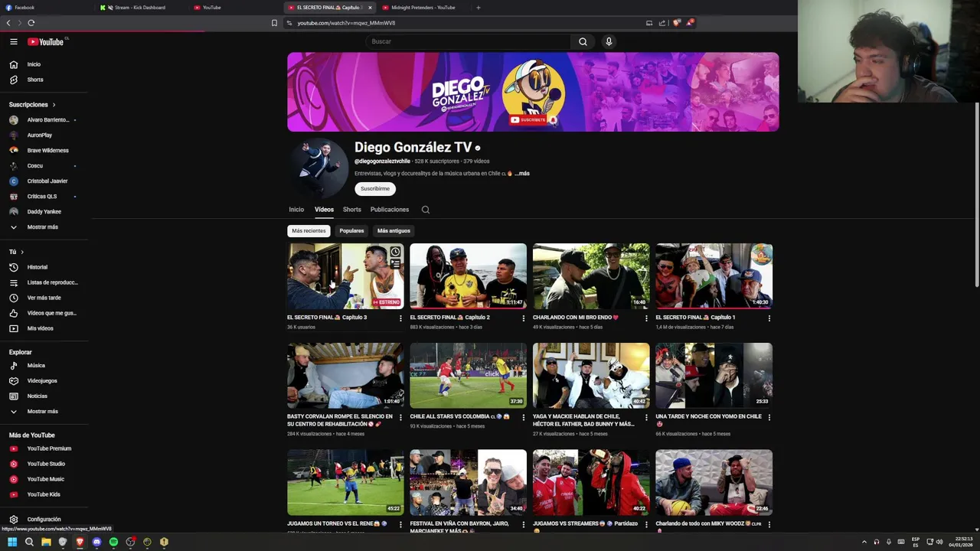Click the YouTube logo

(46, 41)
